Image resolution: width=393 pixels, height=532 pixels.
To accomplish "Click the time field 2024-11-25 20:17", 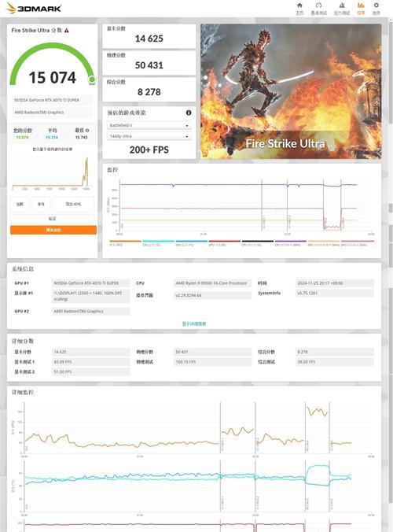I will [334, 283].
